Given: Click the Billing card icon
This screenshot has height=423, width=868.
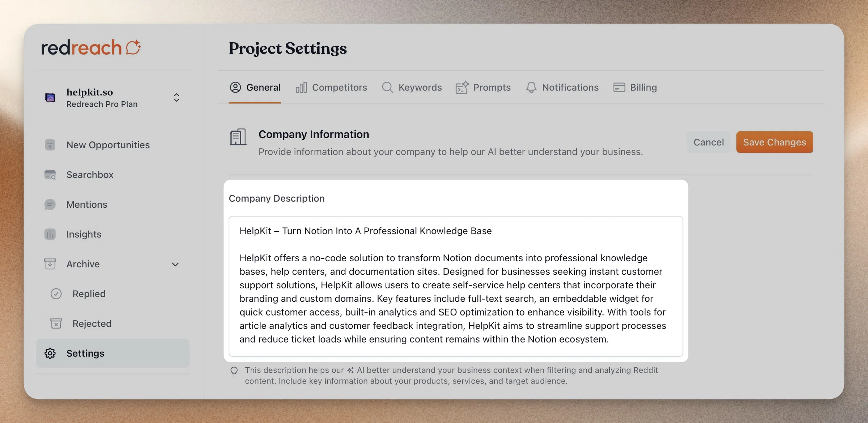Looking at the screenshot, I should (619, 87).
